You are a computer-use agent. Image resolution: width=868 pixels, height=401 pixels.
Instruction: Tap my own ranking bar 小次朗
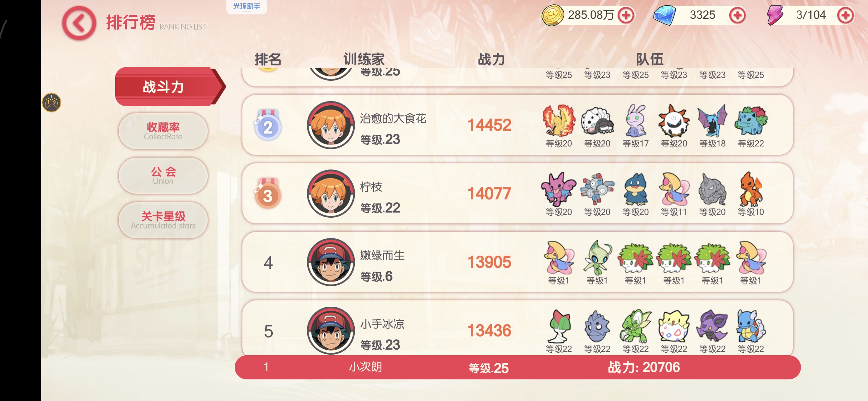[x=517, y=367]
